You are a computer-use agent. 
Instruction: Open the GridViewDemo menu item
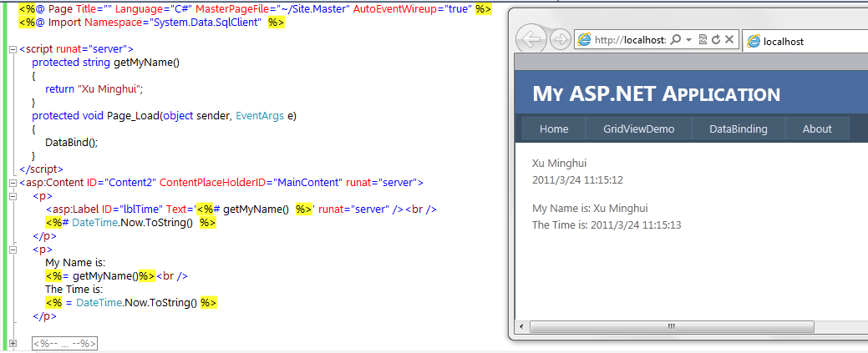(639, 129)
